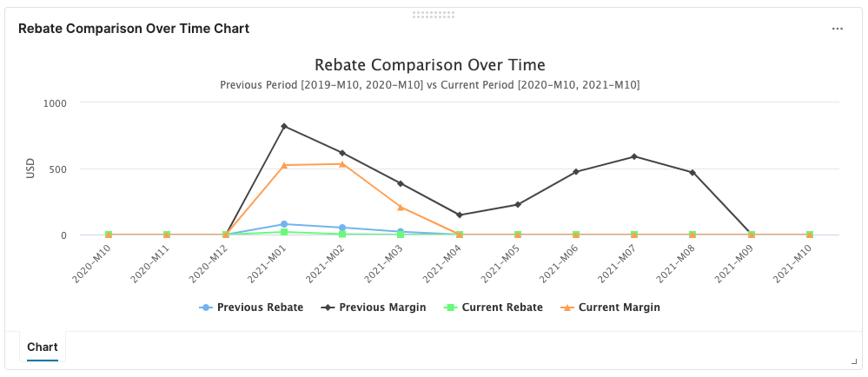868x377 pixels.
Task: Click the green Current Rebate legend square
Action: (x=451, y=308)
